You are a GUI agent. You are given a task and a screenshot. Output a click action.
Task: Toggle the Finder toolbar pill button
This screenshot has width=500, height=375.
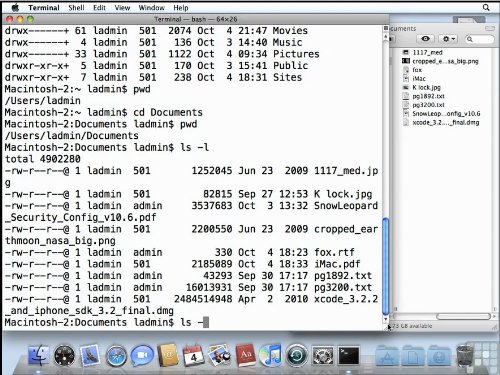click(x=489, y=28)
